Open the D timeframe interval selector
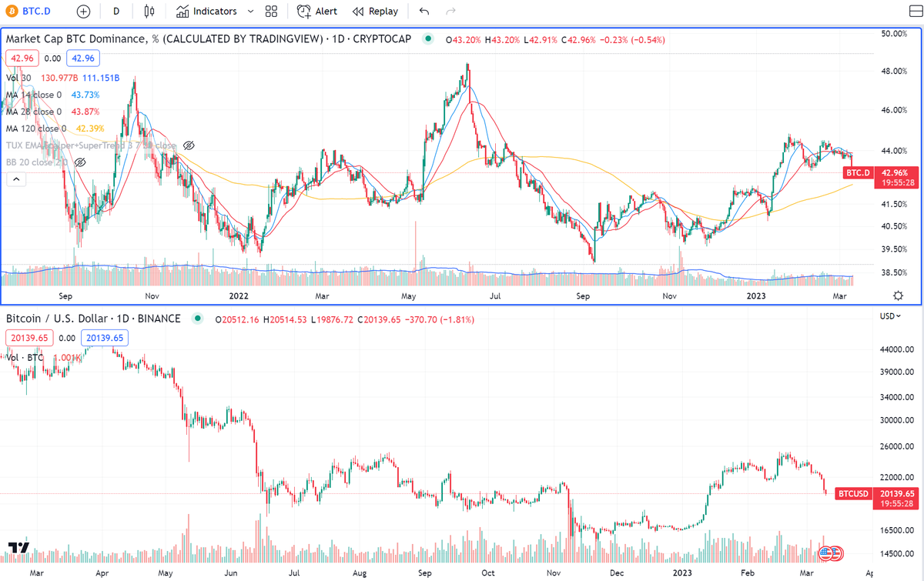924x581 pixels. 116,12
